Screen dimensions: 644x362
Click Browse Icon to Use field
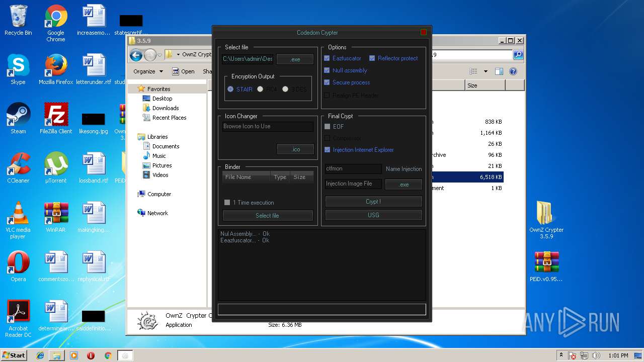coord(268,127)
